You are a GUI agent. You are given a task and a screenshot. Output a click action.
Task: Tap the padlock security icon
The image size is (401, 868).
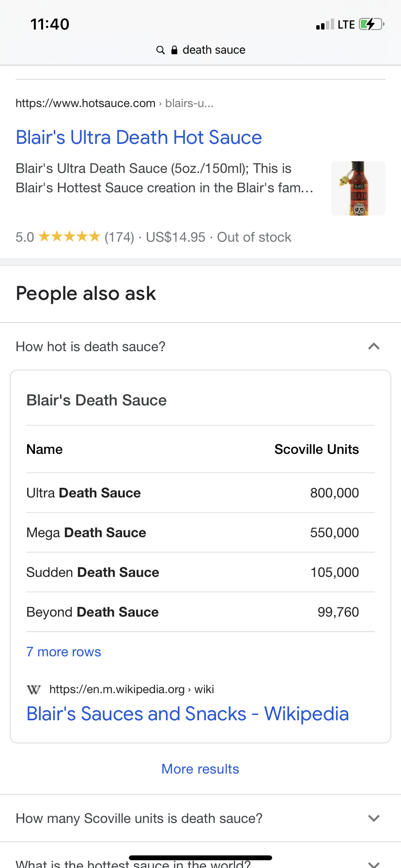tap(174, 50)
